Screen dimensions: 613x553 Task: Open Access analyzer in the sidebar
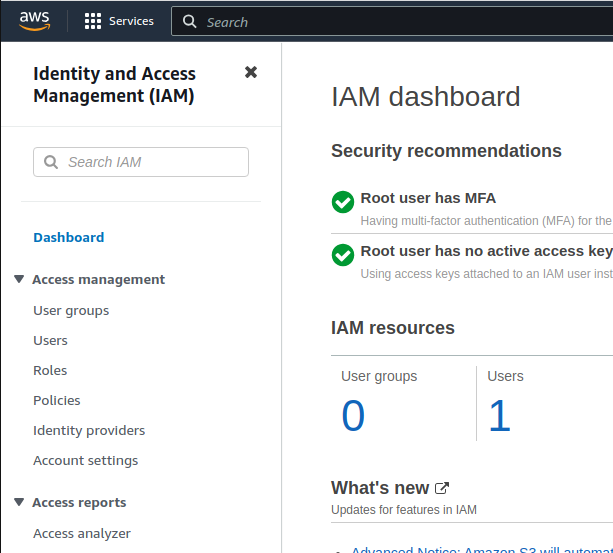click(82, 533)
